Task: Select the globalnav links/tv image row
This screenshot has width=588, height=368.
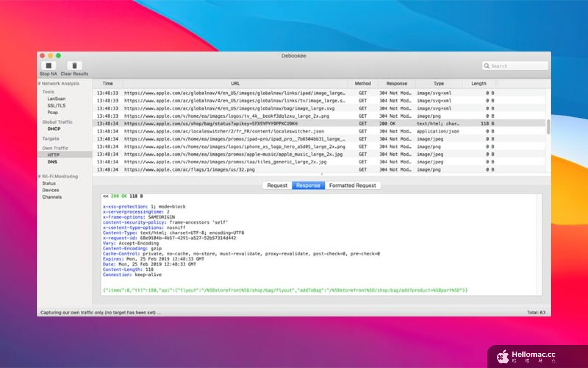Action: 319,100
